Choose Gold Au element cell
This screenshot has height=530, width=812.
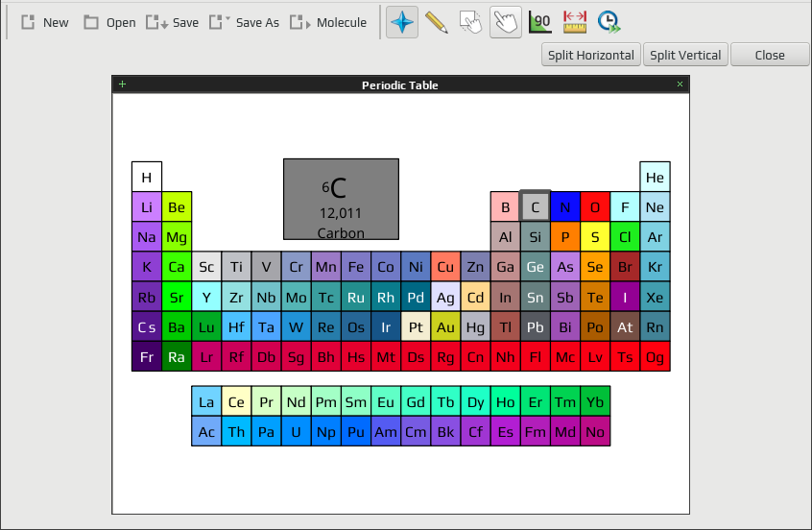pos(445,326)
